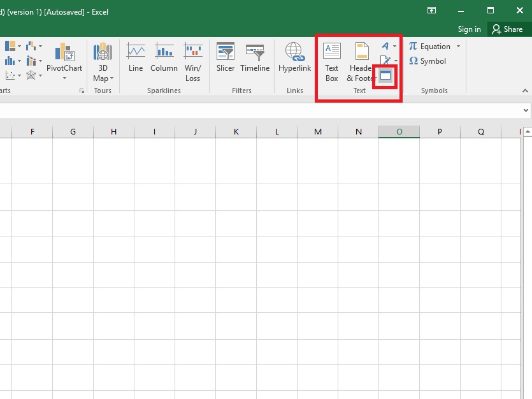Open the hierarchy chart dropdown arrow
This screenshot has height=399, width=532.
[19, 46]
